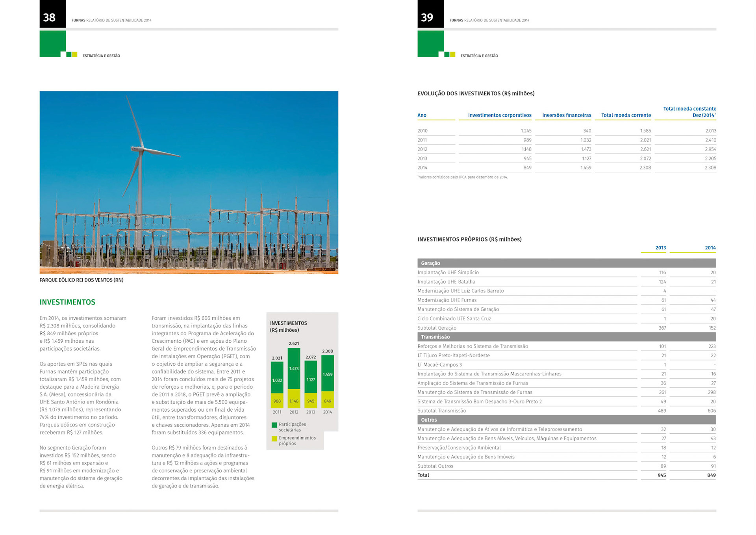Select the Inversões financeiras column header
756x535 pixels.
click(566, 115)
